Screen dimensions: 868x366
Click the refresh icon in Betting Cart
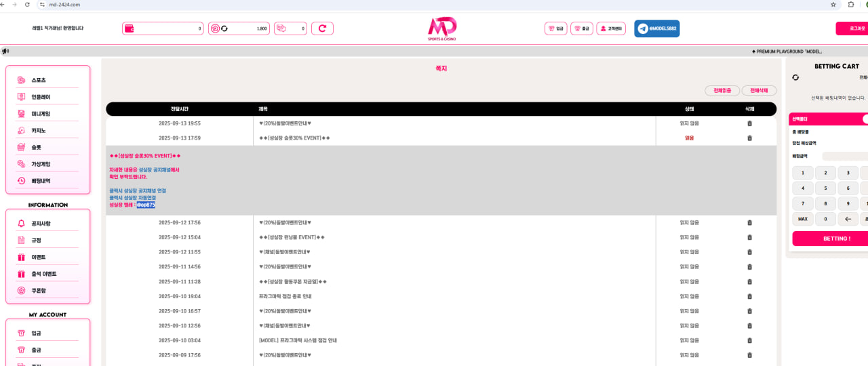pyautogui.click(x=795, y=77)
